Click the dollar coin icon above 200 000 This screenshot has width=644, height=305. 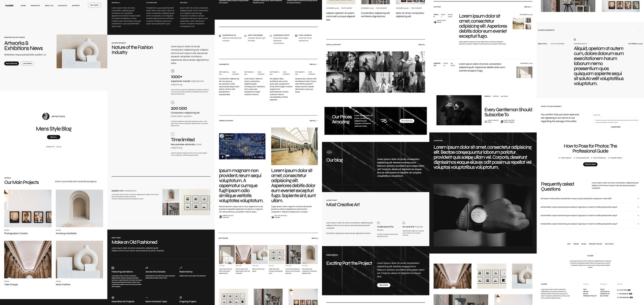tap(173, 103)
